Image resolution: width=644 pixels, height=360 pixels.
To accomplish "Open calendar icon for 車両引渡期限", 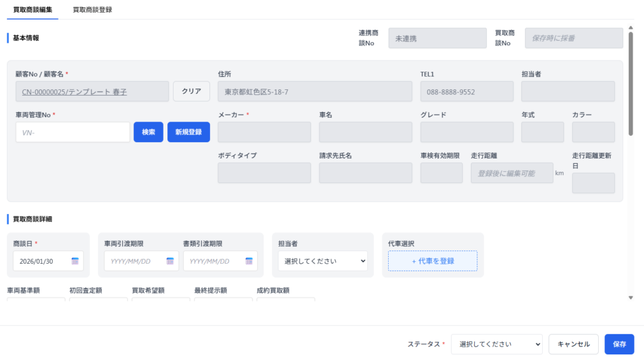I will coord(170,261).
